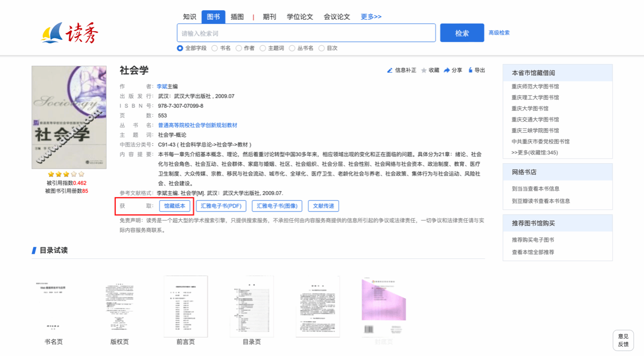Expand >>更多(收藏馆:345) library list

click(x=534, y=153)
